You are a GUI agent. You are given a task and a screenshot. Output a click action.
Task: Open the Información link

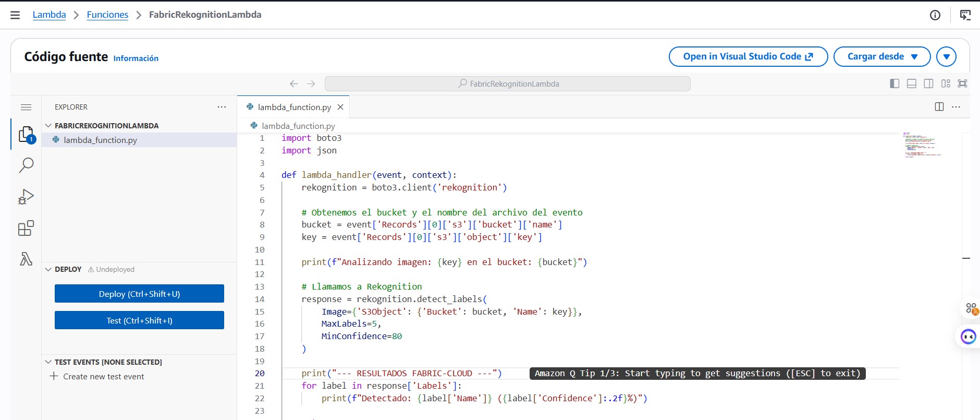[136, 58]
